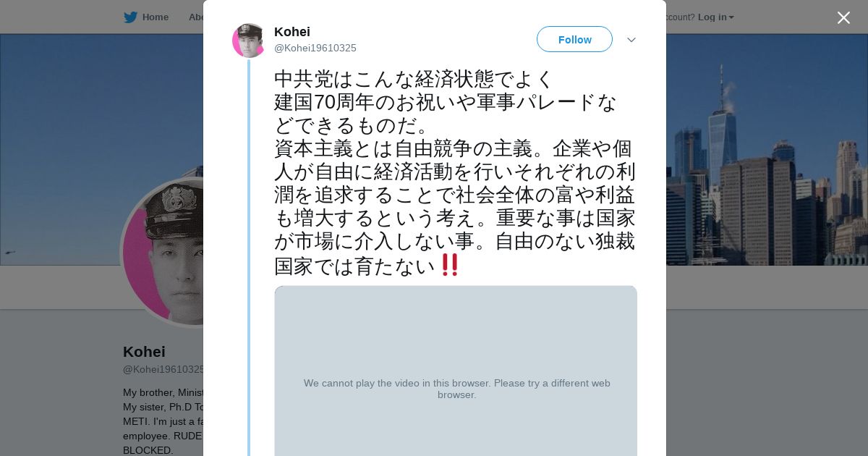Click the sidebar @Kohei19610325 handle
Screen dimensions: 868x456
click(163, 370)
